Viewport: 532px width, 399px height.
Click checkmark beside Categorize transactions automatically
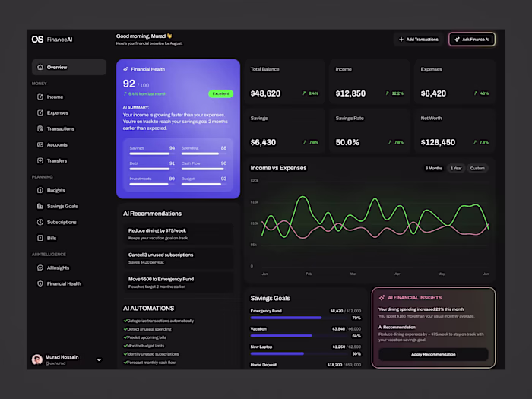(125, 321)
